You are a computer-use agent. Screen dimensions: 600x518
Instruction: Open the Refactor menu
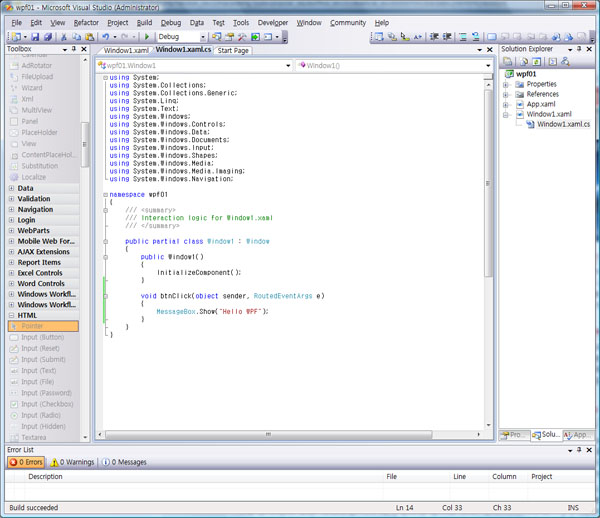tap(86, 23)
